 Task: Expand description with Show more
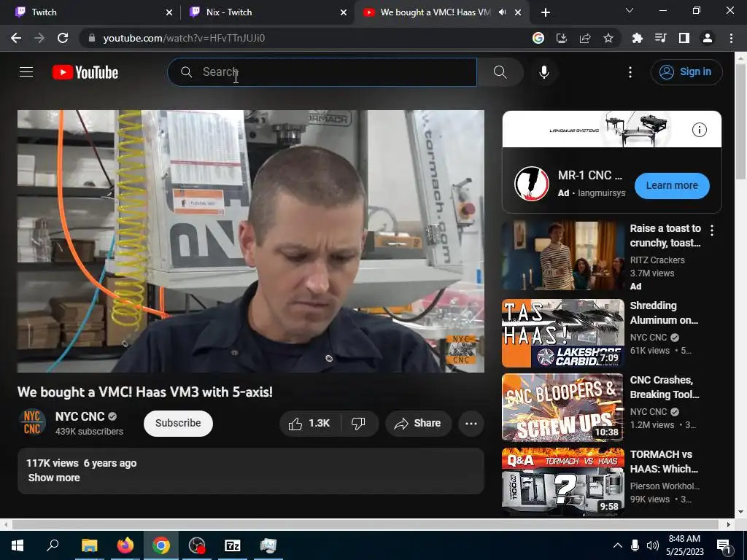(x=54, y=477)
